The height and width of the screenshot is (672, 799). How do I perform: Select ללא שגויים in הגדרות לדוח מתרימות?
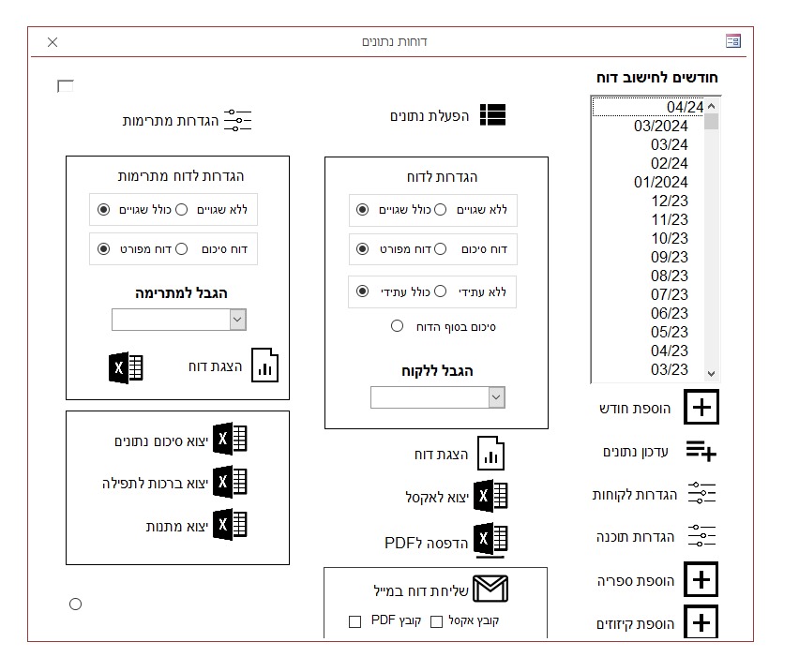coord(181,210)
